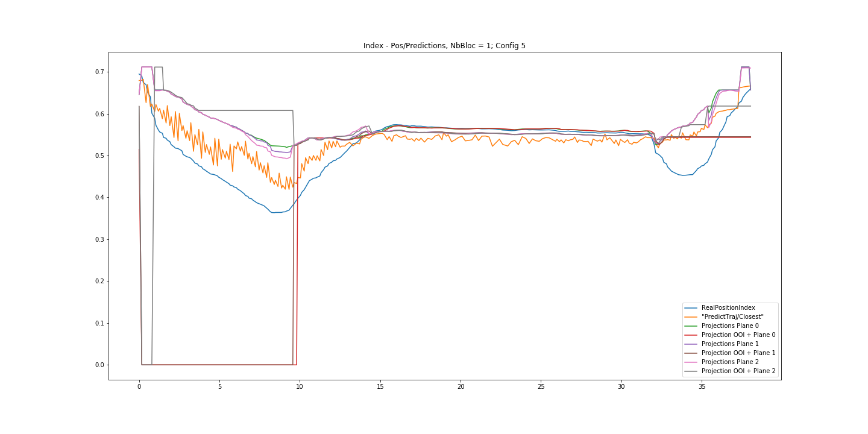This screenshot has width=868, height=434.
Task: Click the y-axis tick label 0.7
Action: 98,72
